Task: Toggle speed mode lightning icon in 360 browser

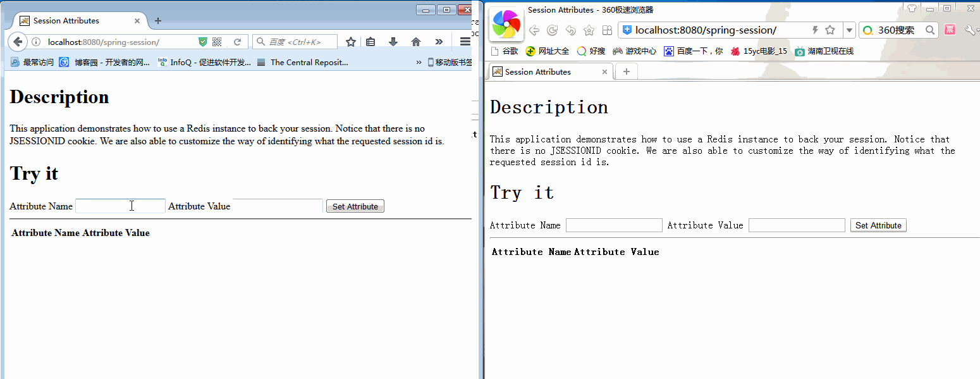Action: (x=815, y=30)
